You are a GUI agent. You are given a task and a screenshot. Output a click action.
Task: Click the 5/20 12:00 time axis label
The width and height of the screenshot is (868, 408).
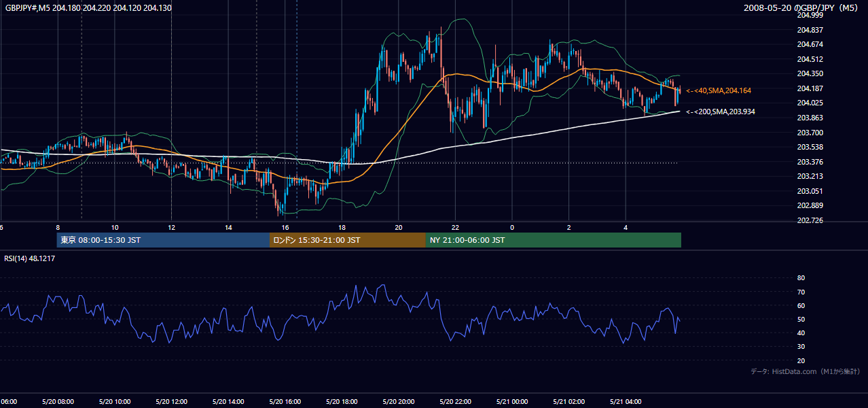click(171, 401)
